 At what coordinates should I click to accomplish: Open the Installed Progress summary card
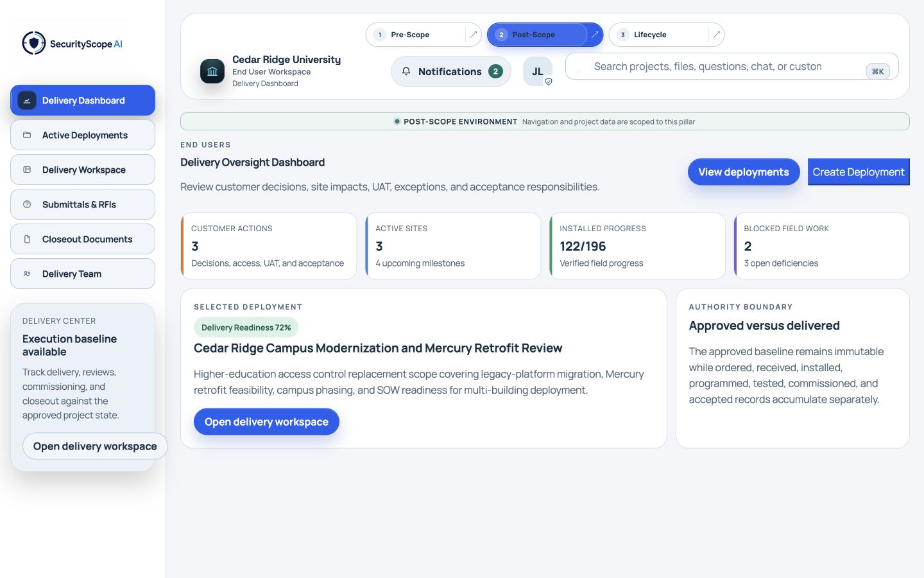(637, 246)
